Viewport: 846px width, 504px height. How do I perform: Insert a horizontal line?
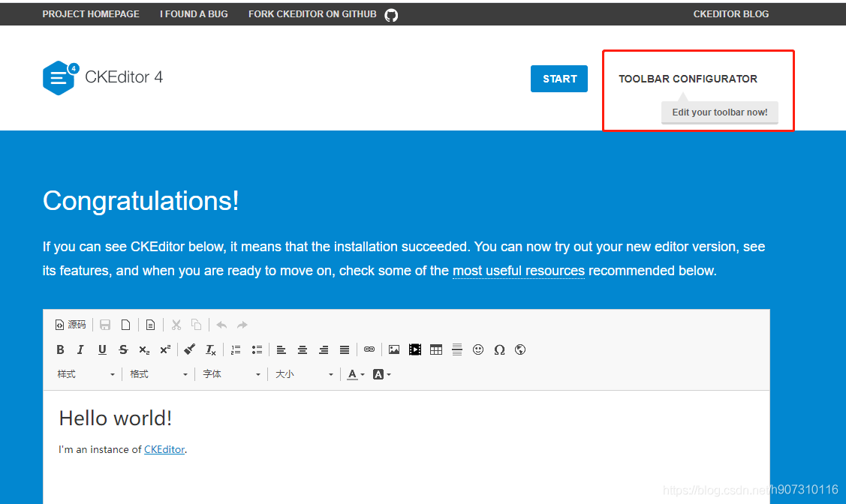[x=457, y=349]
